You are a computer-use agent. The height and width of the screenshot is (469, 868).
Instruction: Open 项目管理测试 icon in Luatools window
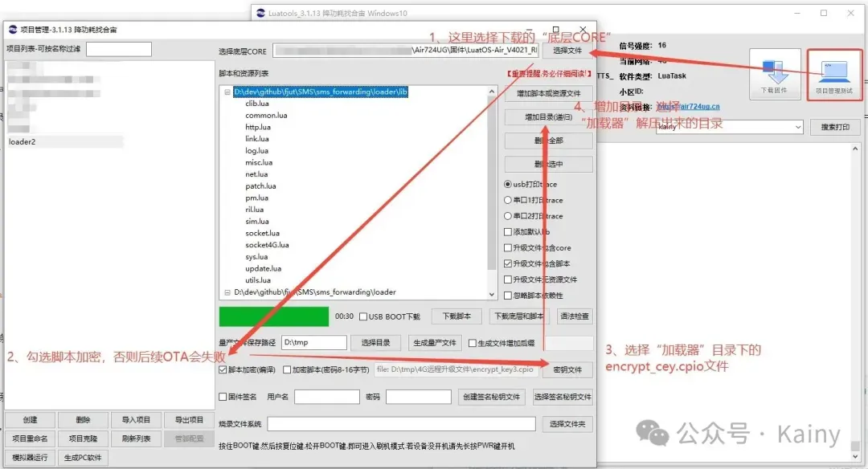[833, 75]
